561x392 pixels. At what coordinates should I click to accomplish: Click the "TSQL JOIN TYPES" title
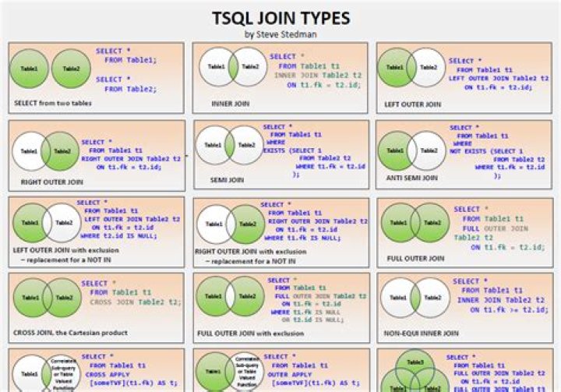[x=280, y=19]
